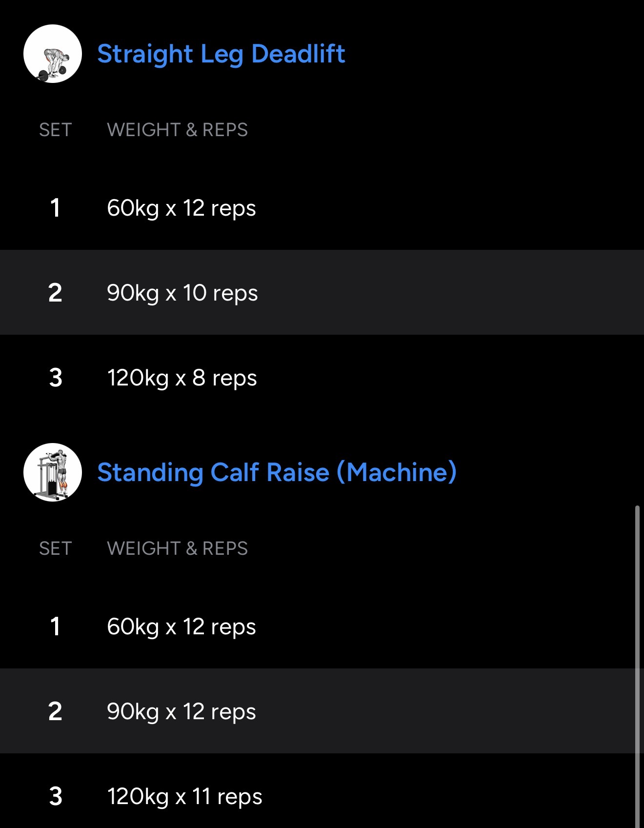Open Standing Calf Raise (Machine) exercise link

point(277,472)
